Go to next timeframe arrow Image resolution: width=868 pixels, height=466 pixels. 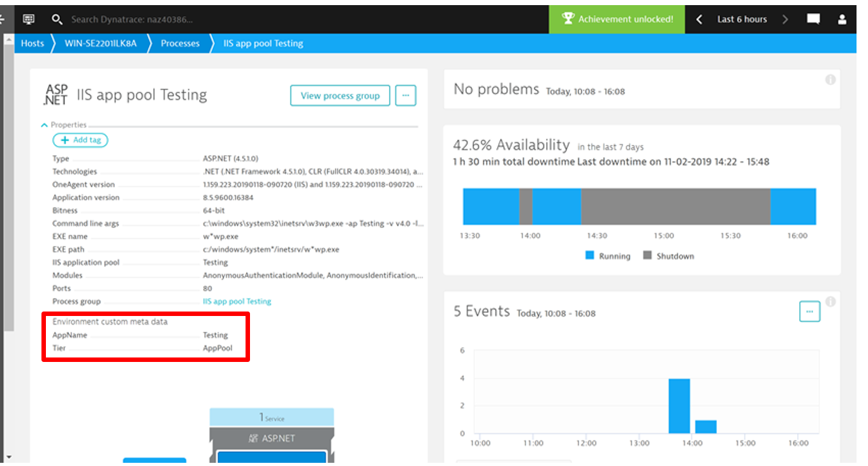pyautogui.click(x=785, y=19)
